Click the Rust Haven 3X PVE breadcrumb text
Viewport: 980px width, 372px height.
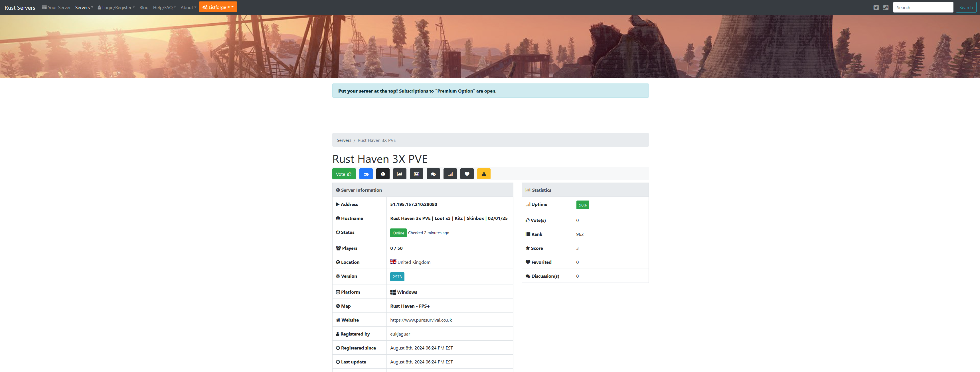click(x=376, y=140)
